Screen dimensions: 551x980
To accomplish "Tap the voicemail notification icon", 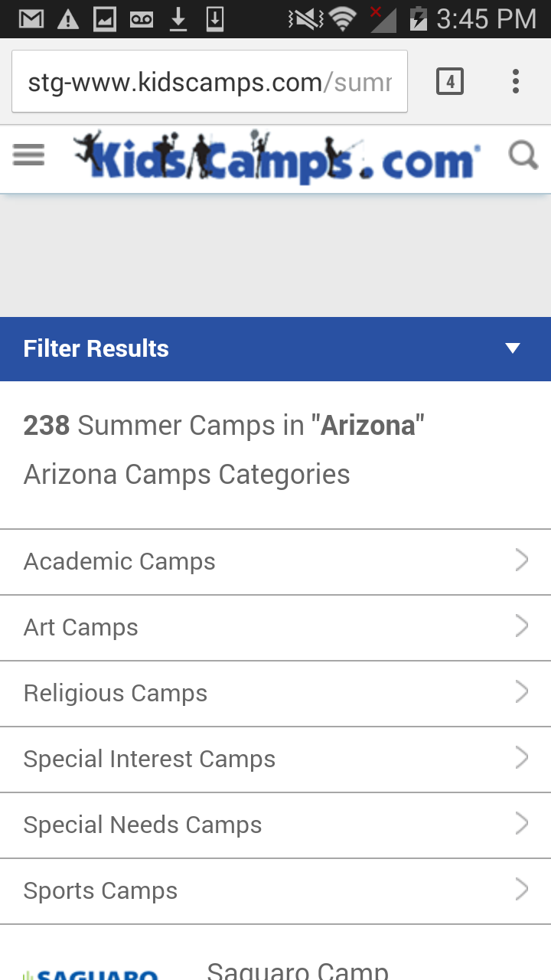I will (x=142, y=19).
